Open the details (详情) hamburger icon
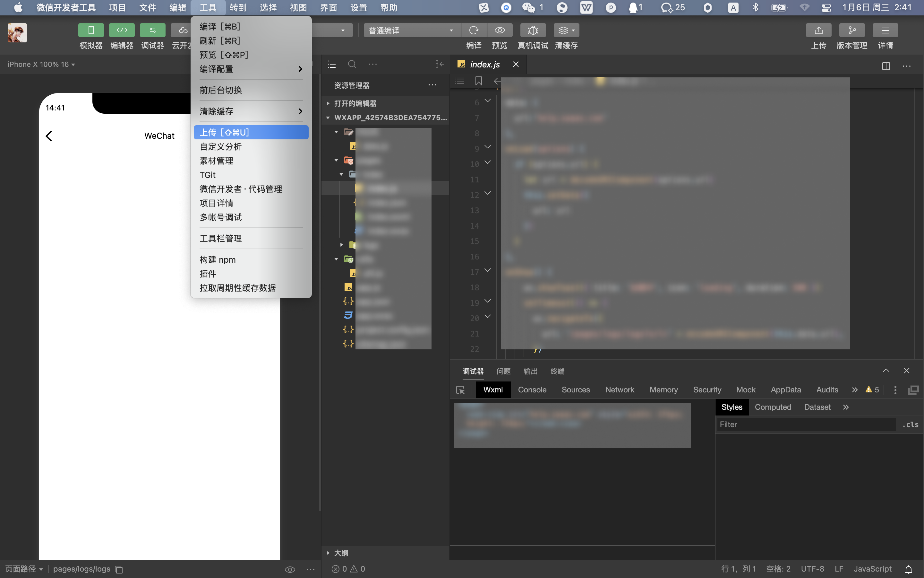This screenshot has width=924, height=578. tap(886, 30)
